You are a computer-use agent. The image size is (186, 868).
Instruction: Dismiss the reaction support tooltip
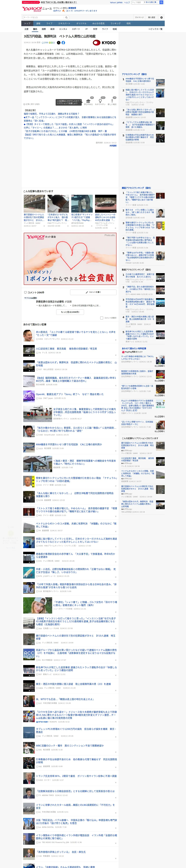(80, 100)
